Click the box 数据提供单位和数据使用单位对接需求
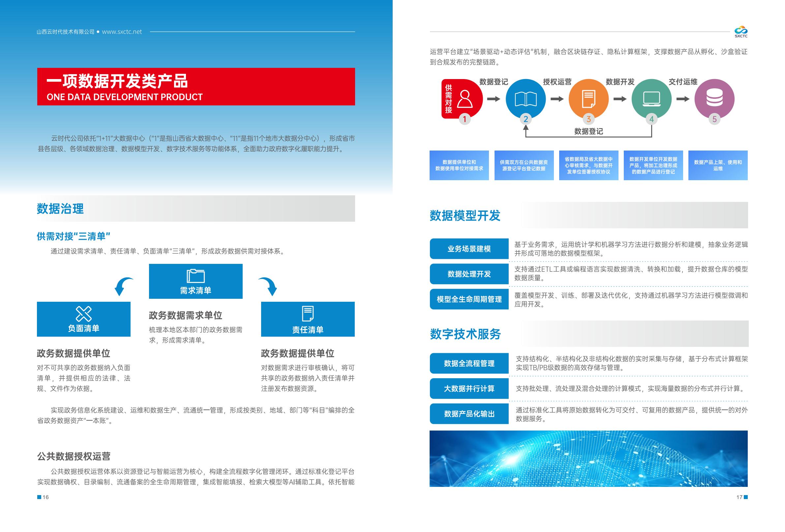 point(459,165)
